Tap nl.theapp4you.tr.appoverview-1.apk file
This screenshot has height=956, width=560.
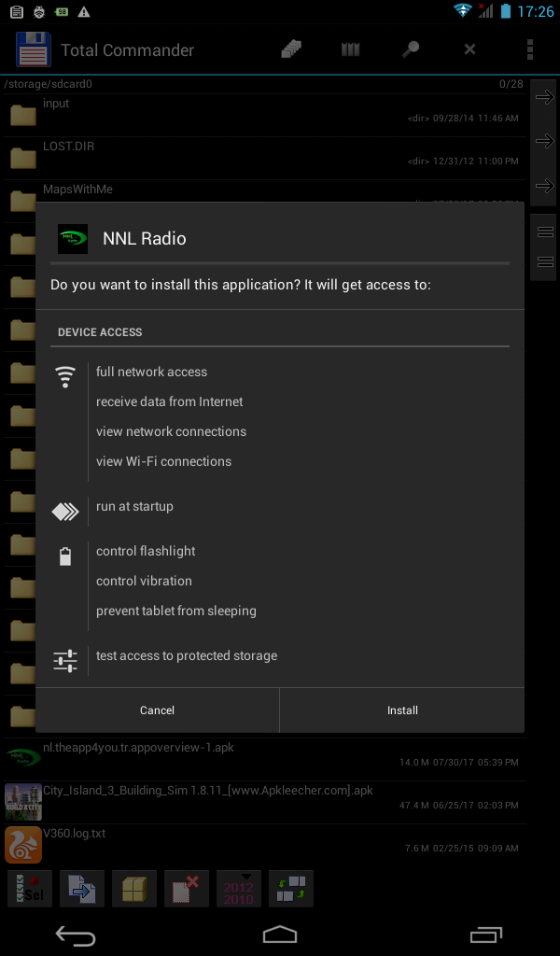pos(263,758)
